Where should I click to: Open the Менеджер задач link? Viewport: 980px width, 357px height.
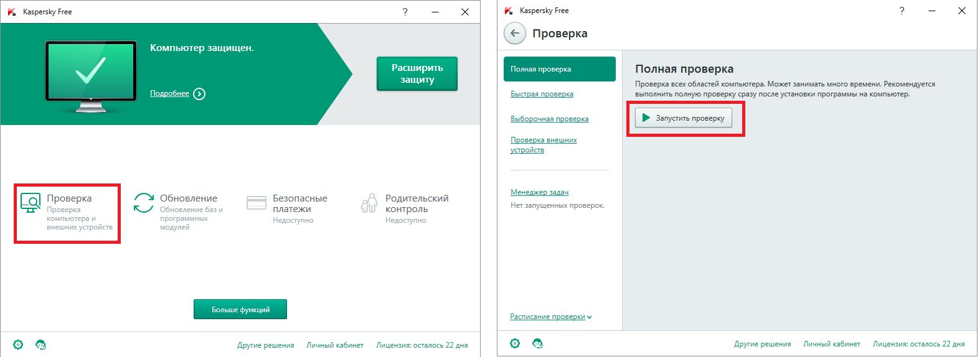pyautogui.click(x=539, y=192)
